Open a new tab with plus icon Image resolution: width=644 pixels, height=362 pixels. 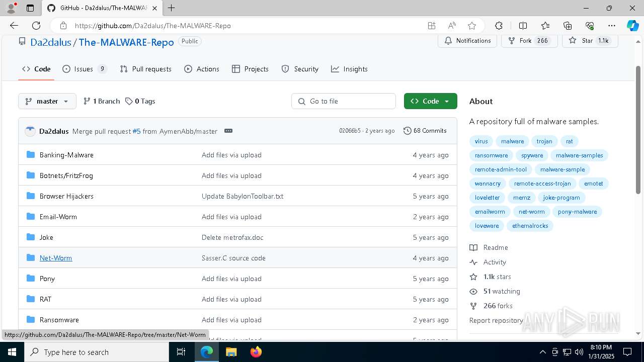click(172, 8)
